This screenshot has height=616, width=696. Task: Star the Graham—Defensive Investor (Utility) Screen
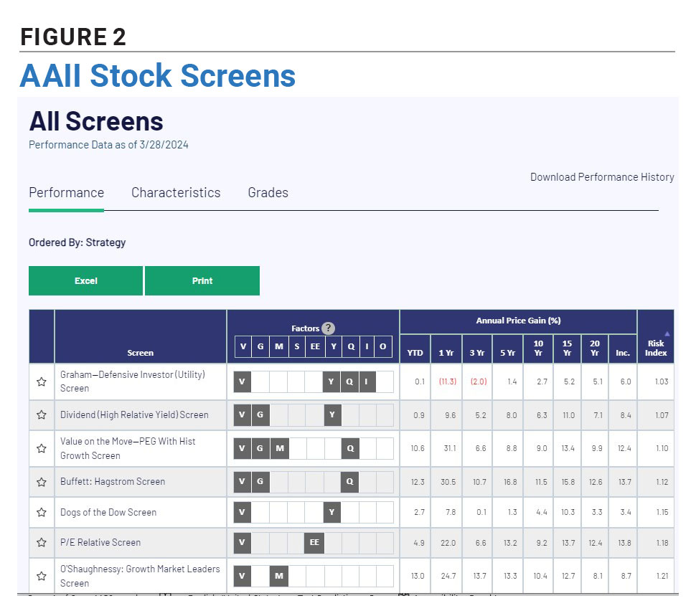(42, 382)
